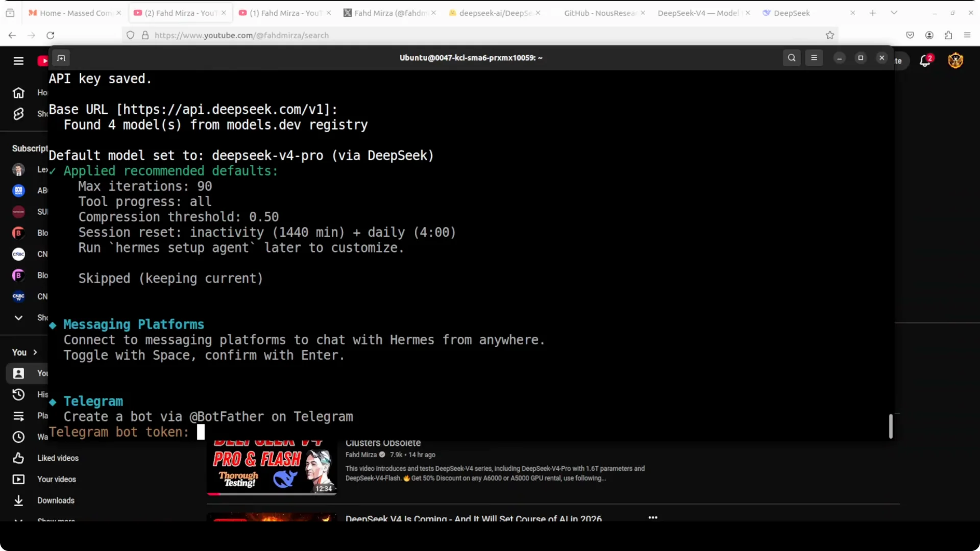Click the browser forward arrow
Screen dimensions: 980x551
pyautogui.click(x=31, y=35)
